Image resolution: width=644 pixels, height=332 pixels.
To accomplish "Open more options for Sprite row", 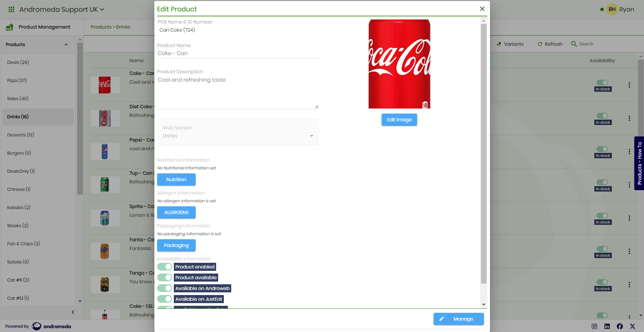I will click(x=629, y=218).
